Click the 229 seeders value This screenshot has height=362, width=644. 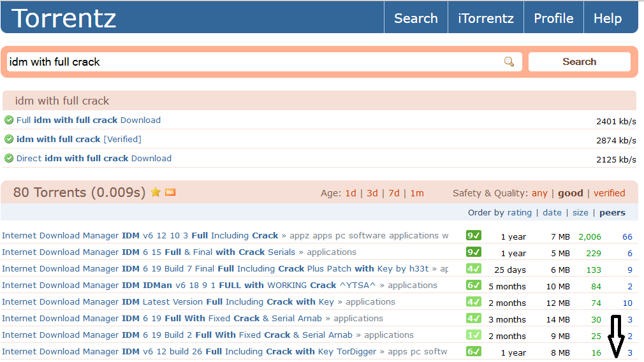click(x=594, y=253)
